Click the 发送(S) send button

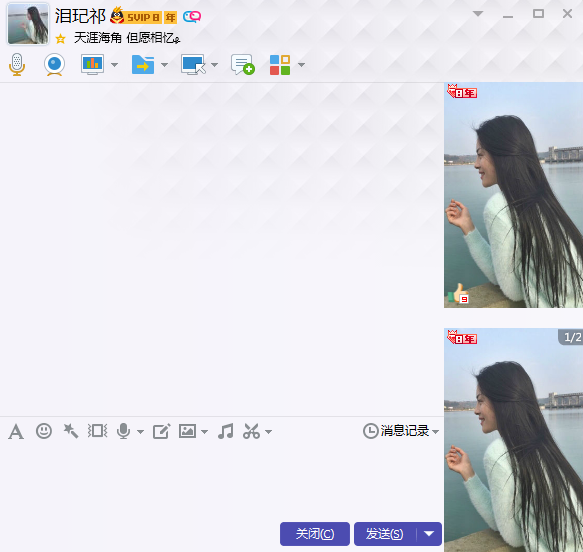coord(385,534)
